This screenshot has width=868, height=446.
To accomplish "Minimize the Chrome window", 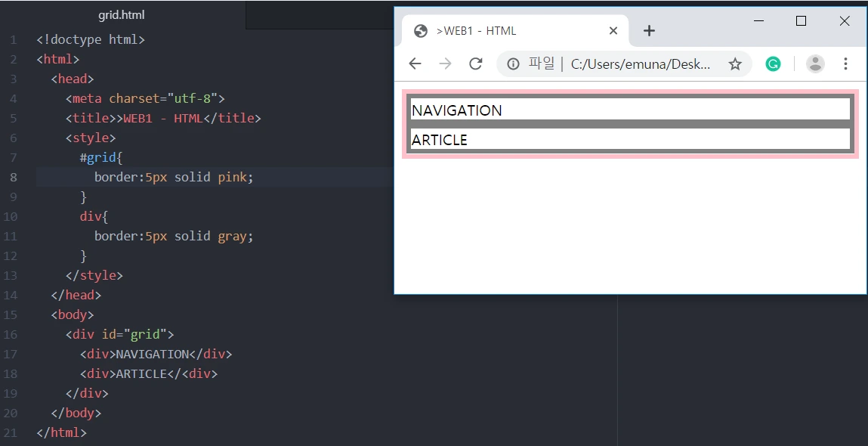I will tap(759, 21).
